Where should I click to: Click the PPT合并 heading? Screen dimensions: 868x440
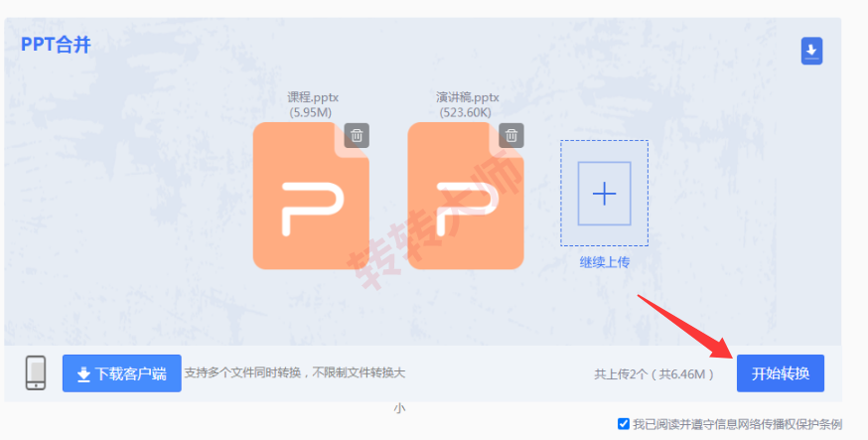[x=56, y=45]
